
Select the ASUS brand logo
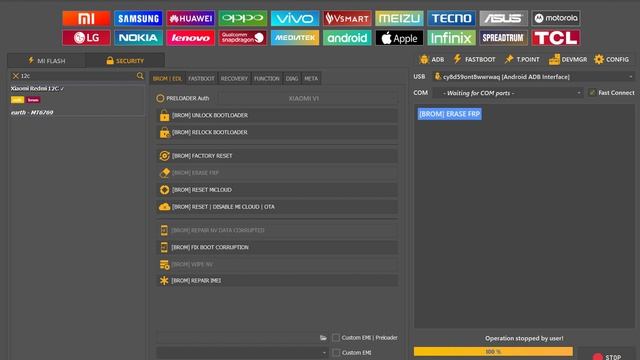[x=504, y=18]
